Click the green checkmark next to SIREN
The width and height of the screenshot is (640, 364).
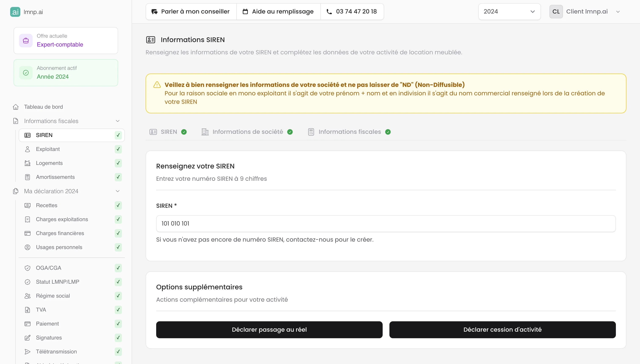click(x=118, y=135)
